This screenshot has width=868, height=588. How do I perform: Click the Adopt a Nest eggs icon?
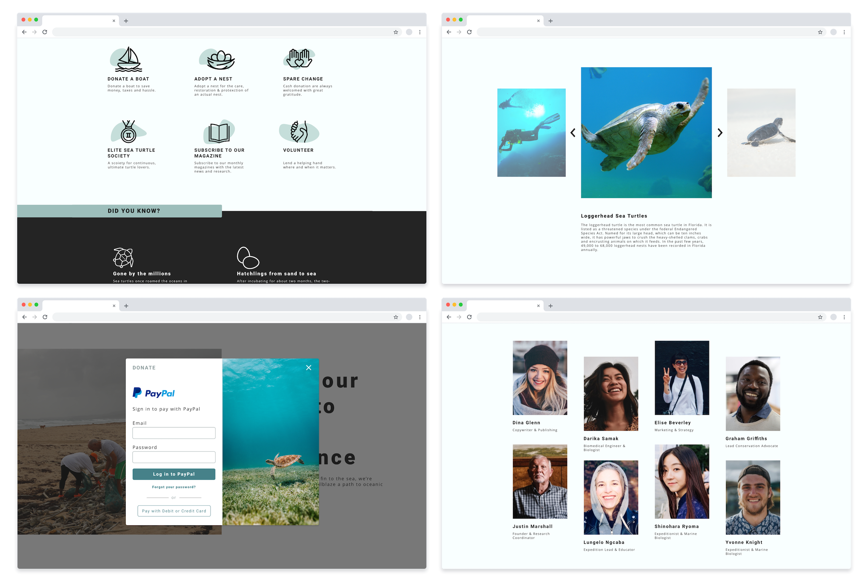point(220,60)
